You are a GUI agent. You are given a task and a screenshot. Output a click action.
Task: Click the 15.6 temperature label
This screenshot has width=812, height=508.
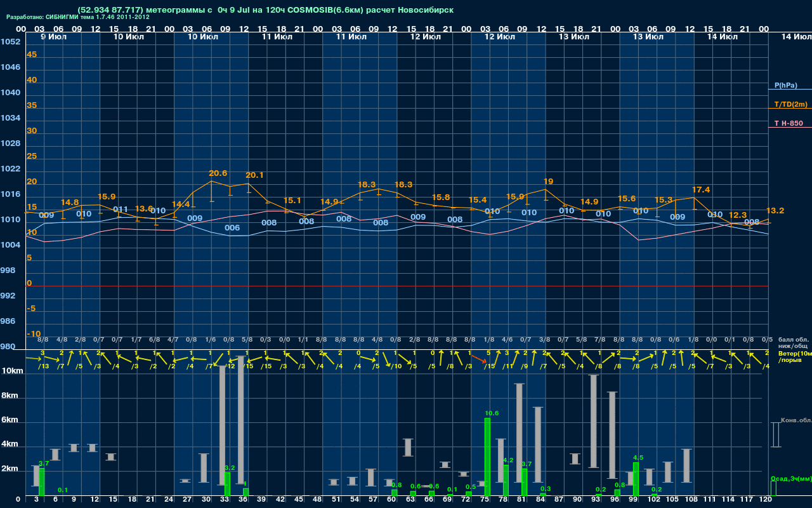(x=626, y=198)
